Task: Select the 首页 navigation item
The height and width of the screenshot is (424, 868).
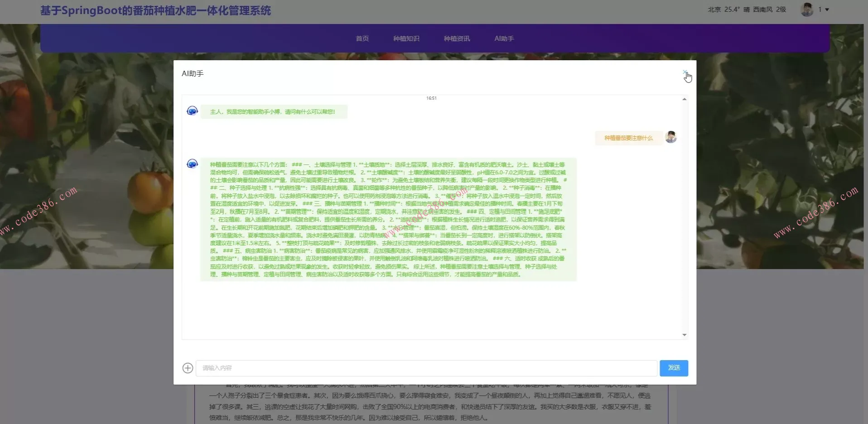Action: coord(362,39)
